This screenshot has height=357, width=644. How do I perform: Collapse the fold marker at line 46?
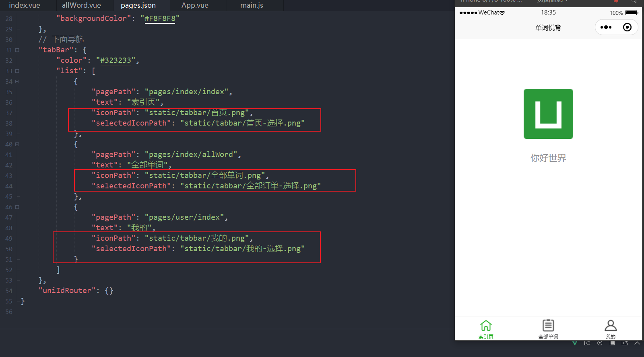click(17, 207)
